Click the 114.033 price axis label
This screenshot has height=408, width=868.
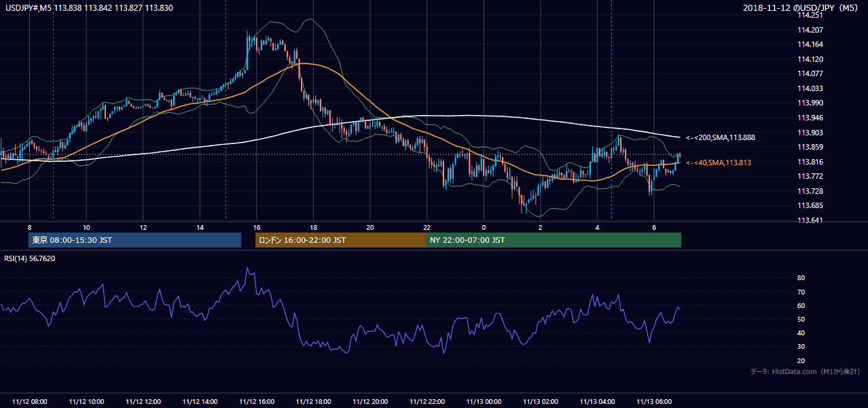click(x=810, y=88)
